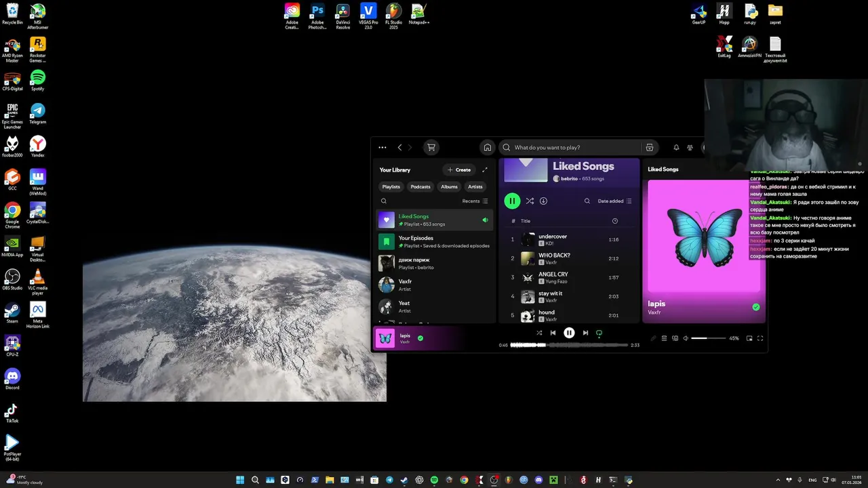Open the ENG language switcher
868x488 pixels.
[812, 480]
